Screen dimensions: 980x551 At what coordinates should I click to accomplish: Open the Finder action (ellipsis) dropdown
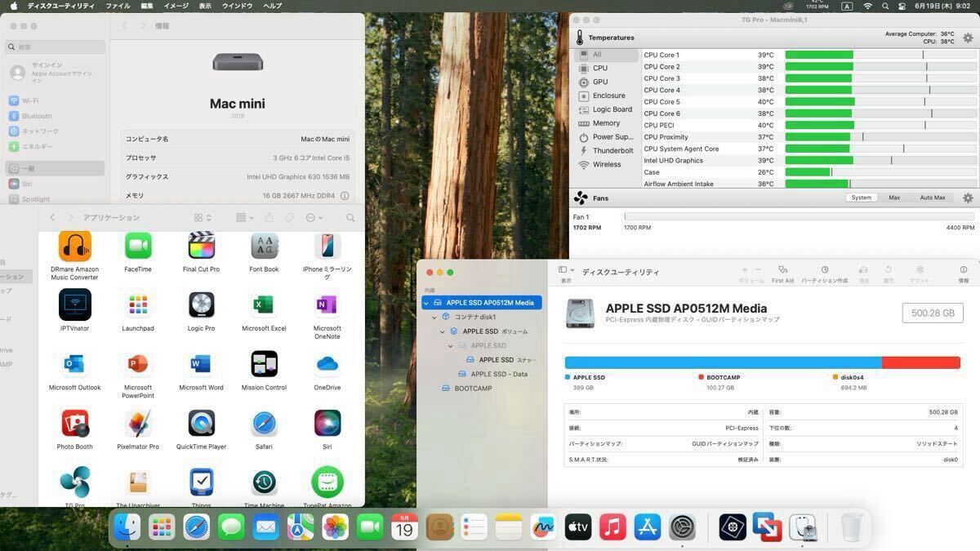314,218
